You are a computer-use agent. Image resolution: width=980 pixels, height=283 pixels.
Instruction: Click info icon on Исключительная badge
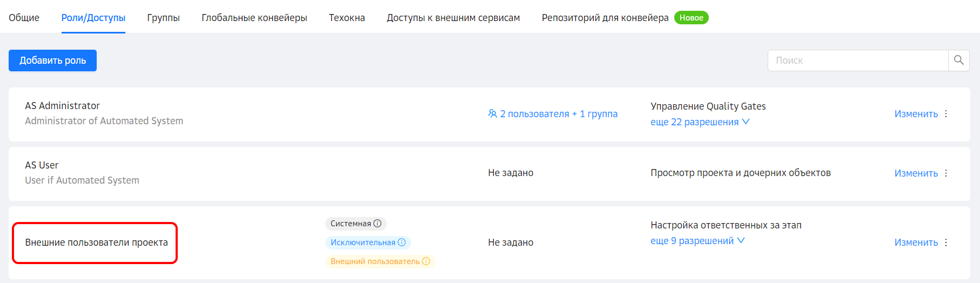[x=402, y=242]
